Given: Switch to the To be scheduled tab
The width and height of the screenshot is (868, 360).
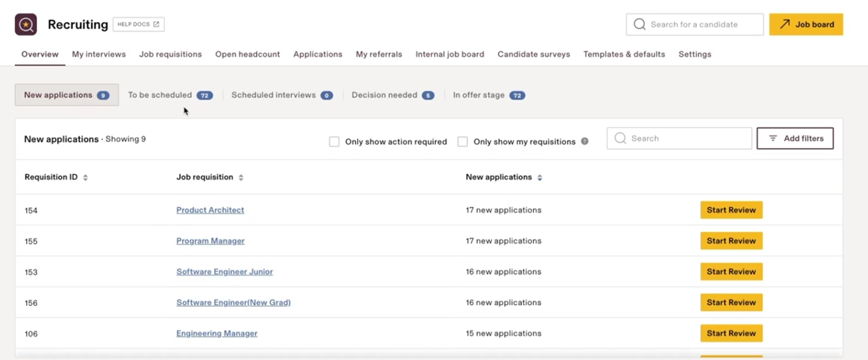Looking at the screenshot, I should [x=170, y=95].
